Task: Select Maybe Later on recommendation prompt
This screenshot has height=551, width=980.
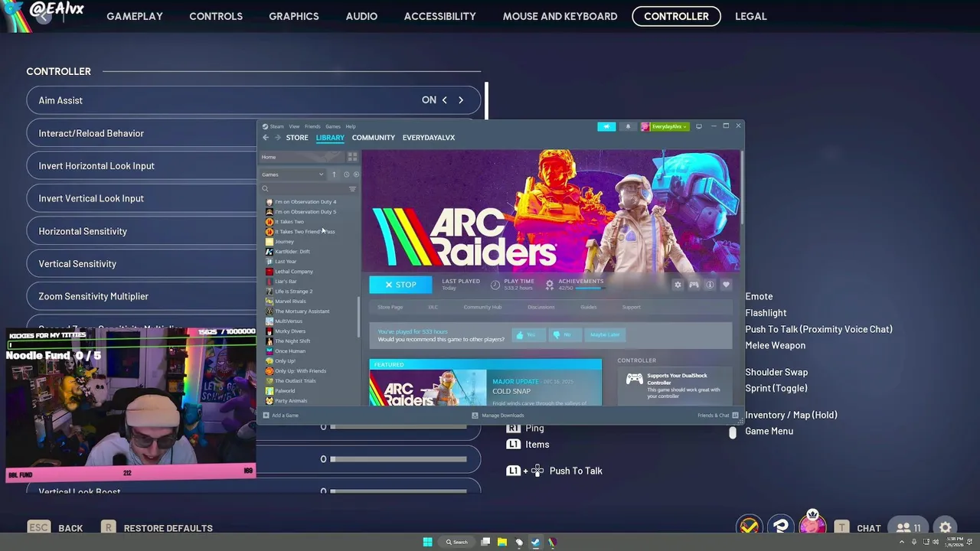Action: 604,334
